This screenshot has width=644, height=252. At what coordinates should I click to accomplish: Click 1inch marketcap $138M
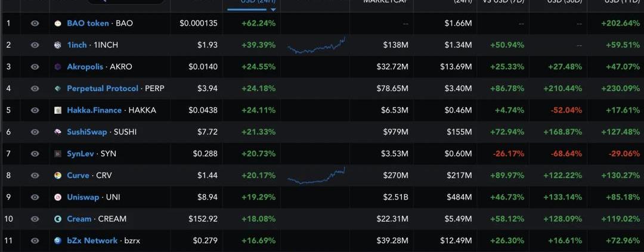(x=395, y=45)
